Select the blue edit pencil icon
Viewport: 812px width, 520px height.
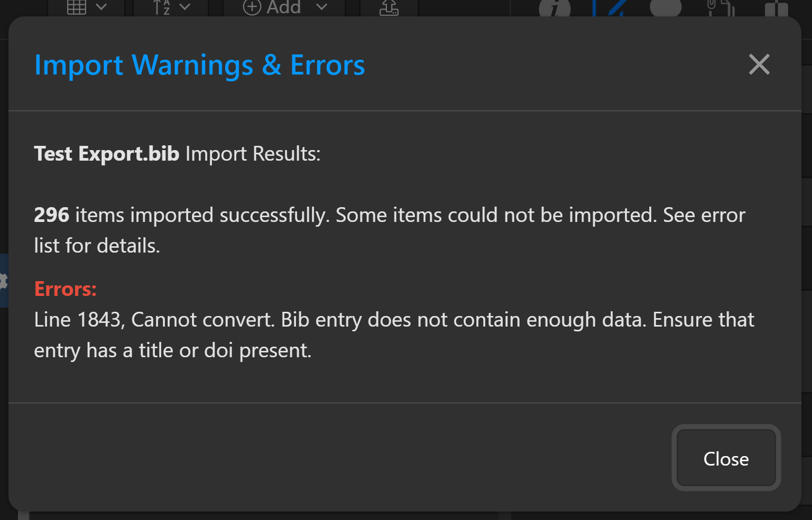coord(611,8)
